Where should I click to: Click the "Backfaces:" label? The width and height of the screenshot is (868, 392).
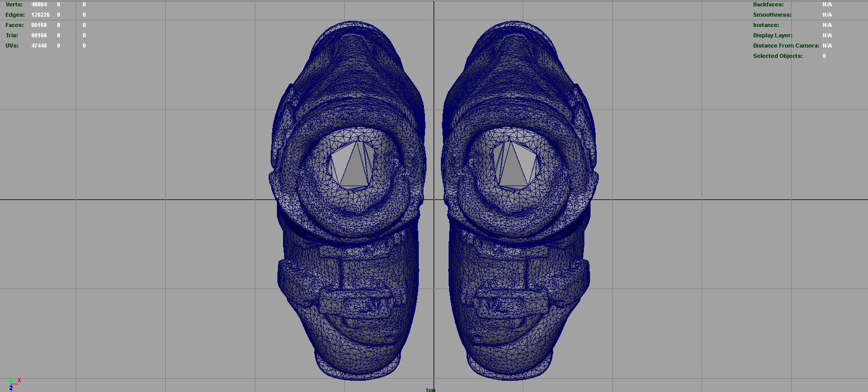point(768,5)
